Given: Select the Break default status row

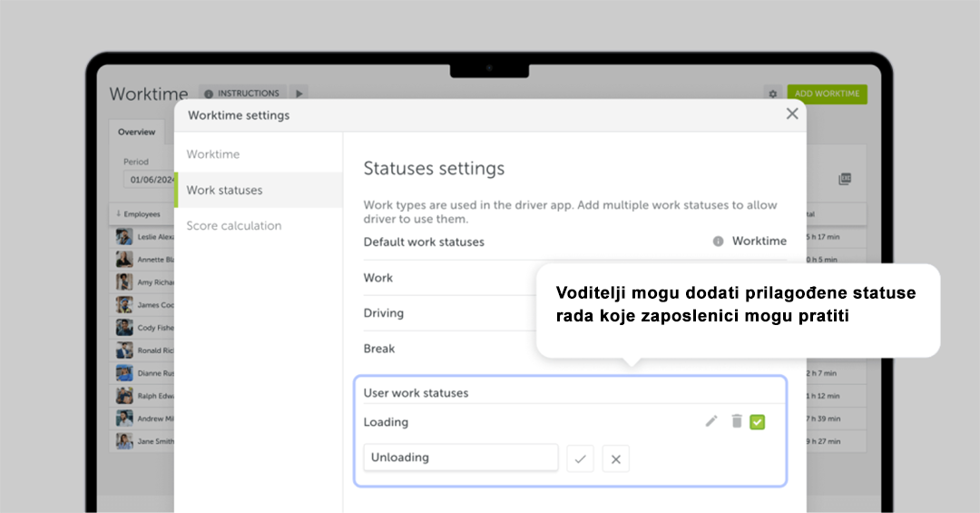Looking at the screenshot, I should pyautogui.click(x=450, y=349).
